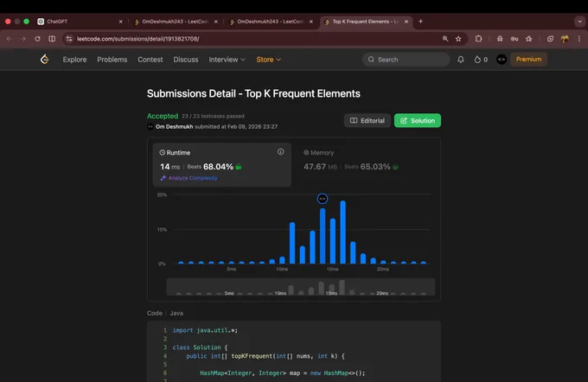Click the LeetCode logo icon
Screen dimensions: 588x382
(x=45, y=60)
